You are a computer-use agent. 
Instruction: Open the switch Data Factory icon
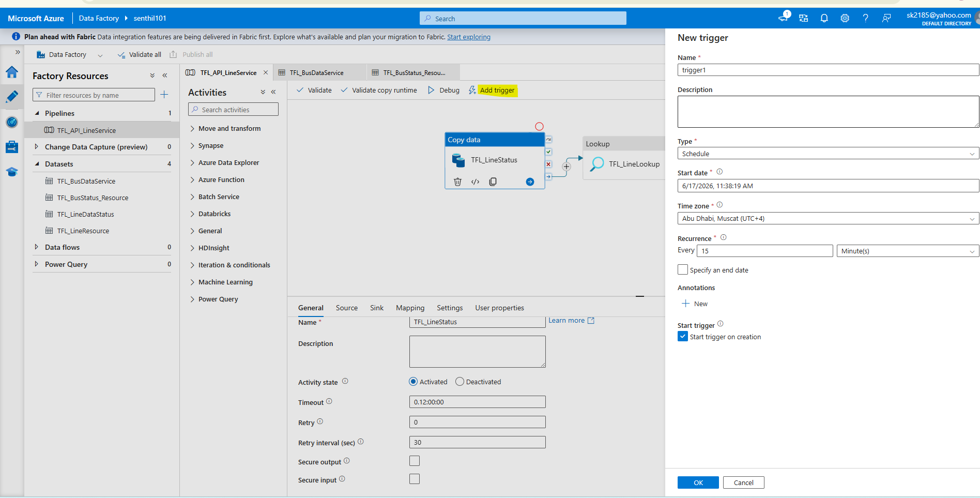tap(803, 18)
